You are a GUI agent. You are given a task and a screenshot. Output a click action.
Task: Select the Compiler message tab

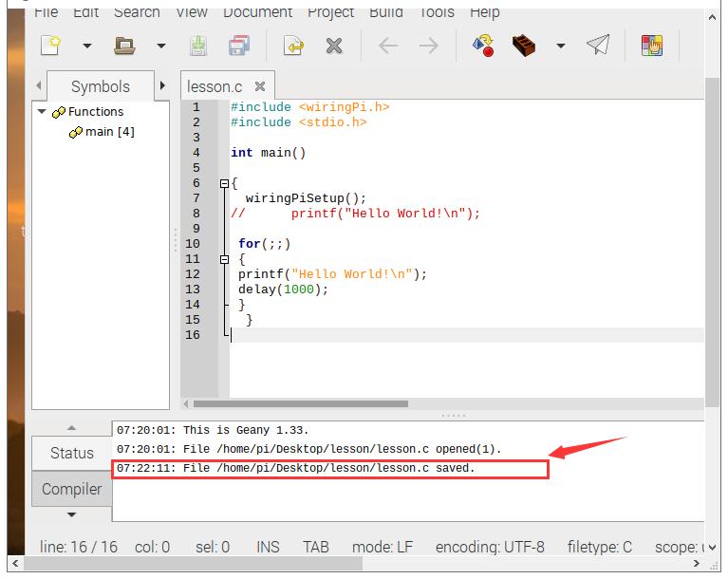point(72,489)
